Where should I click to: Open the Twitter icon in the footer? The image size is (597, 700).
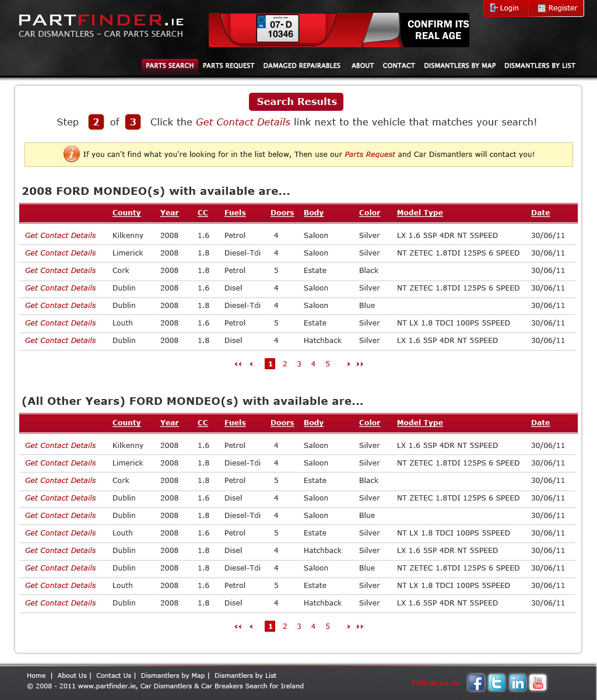click(497, 682)
